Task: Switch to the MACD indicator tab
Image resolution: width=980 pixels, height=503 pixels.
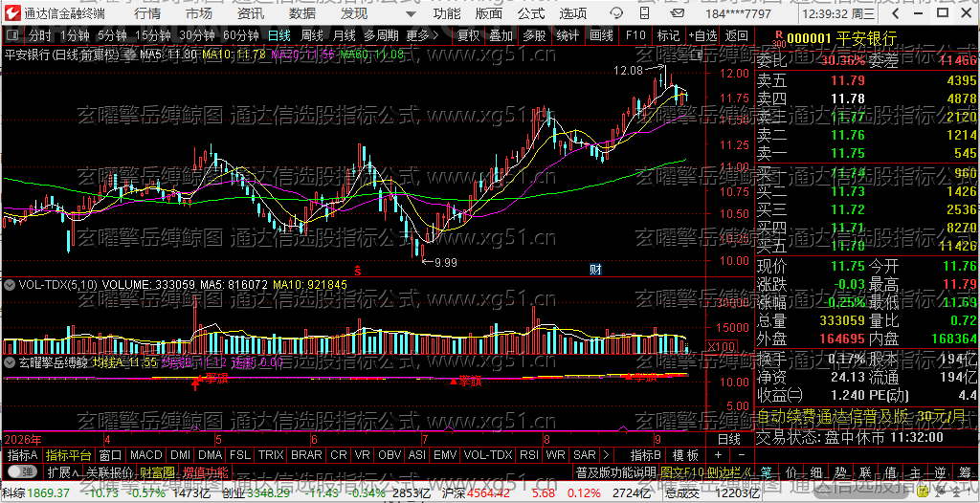Action: click(146, 455)
